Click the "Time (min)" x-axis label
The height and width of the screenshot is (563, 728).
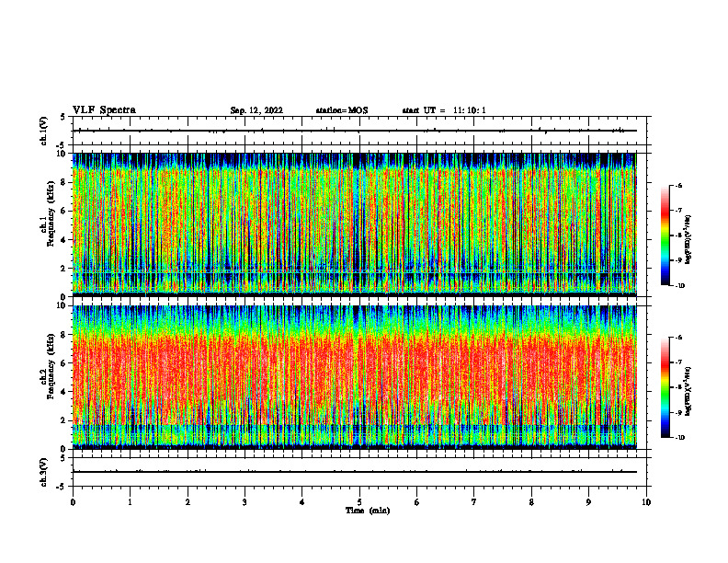click(368, 511)
